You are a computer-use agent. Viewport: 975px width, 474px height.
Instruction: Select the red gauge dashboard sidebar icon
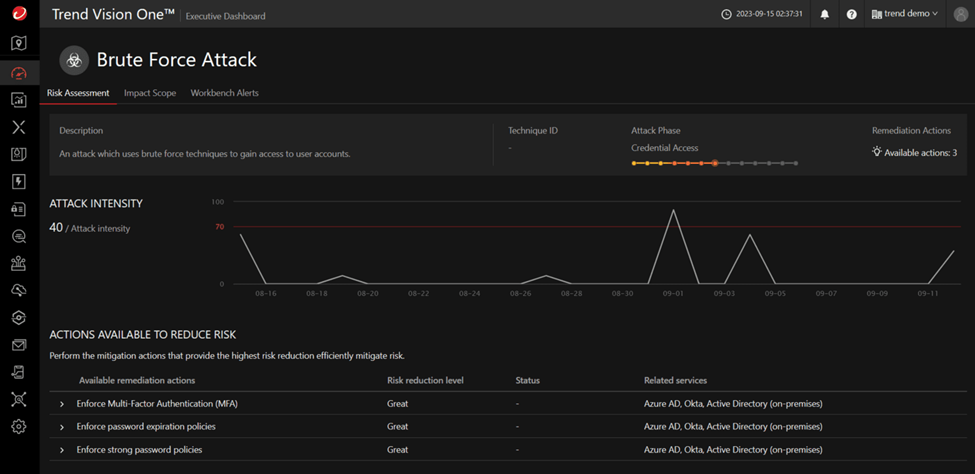point(19,73)
